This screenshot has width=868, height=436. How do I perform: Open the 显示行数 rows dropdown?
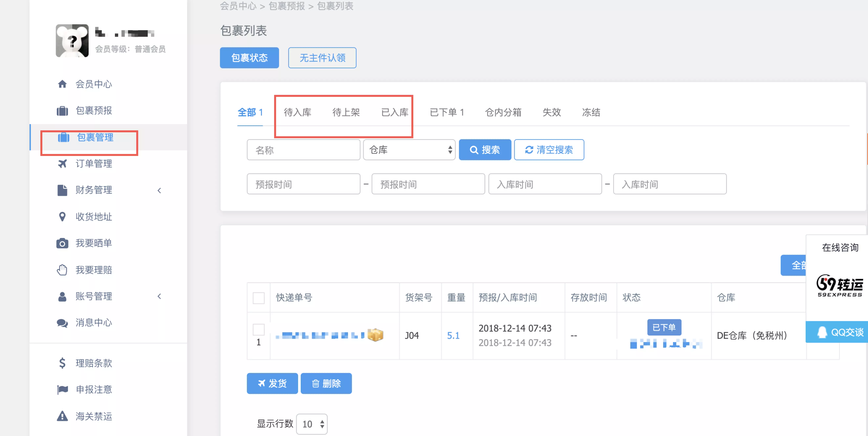point(312,424)
